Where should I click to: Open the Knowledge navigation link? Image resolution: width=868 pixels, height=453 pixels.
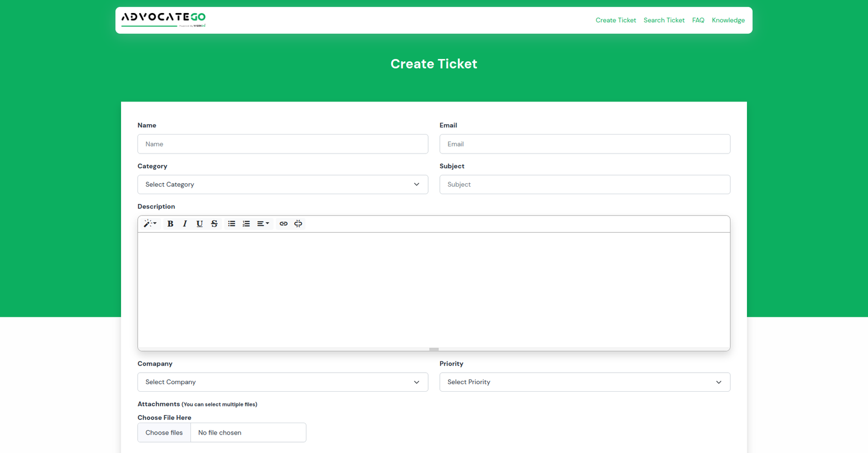coord(728,20)
